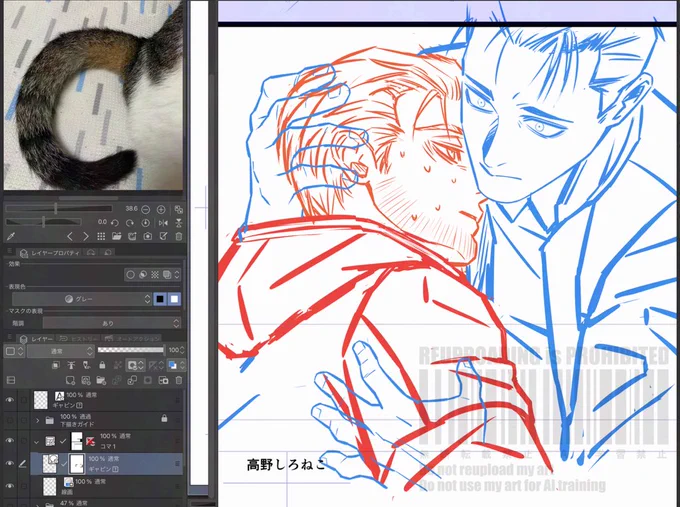The height and width of the screenshot is (507, 680).
Task: Open the layer color blue squares dropdown
Action: pos(176,365)
